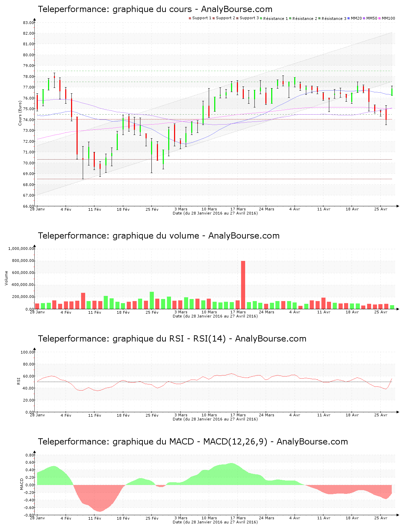The width and height of the screenshot is (412, 532).
Task: Click the 'RSI' vertical axis title
Action: (x=19, y=381)
